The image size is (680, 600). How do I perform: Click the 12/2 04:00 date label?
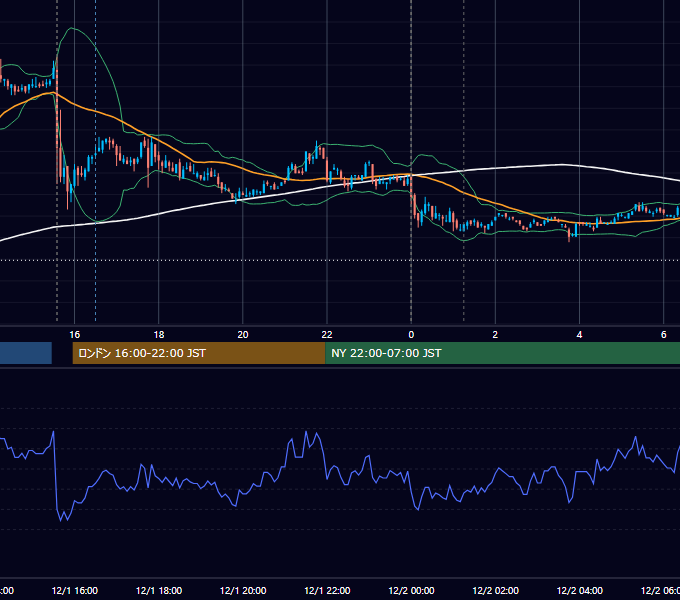[x=579, y=591]
